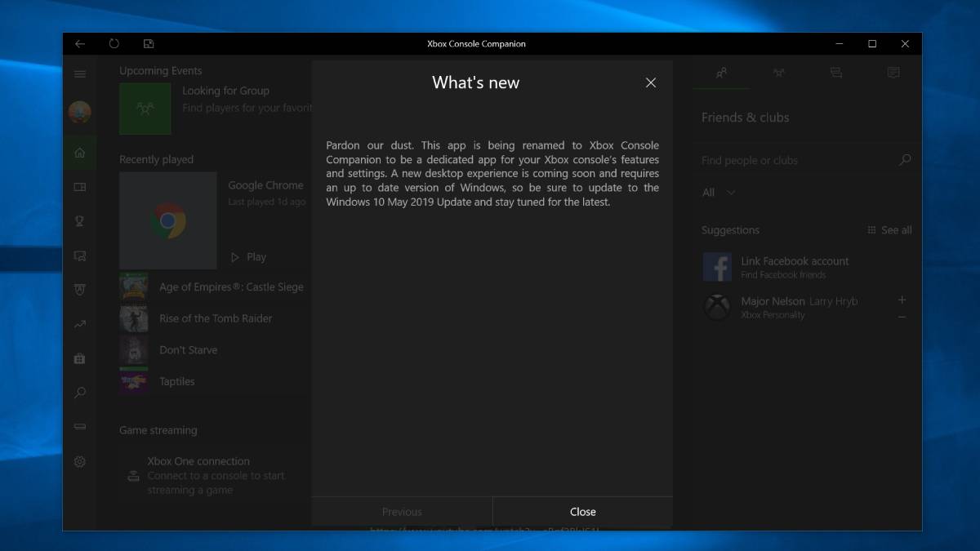Expand the All filter dropdown
980x551 pixels.
coord(716,192)
